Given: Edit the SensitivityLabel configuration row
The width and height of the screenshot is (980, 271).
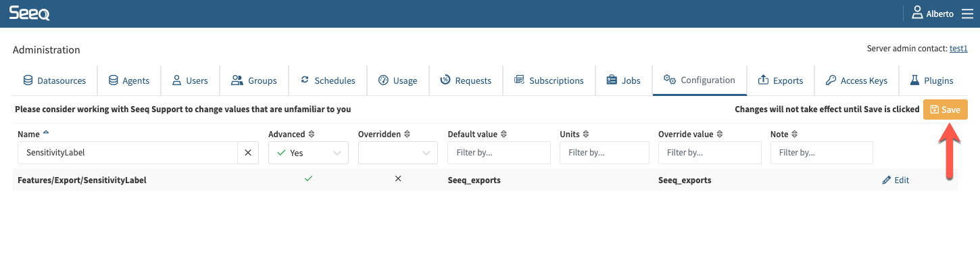Looking at the screenshot, I should (x=896, y=180).
